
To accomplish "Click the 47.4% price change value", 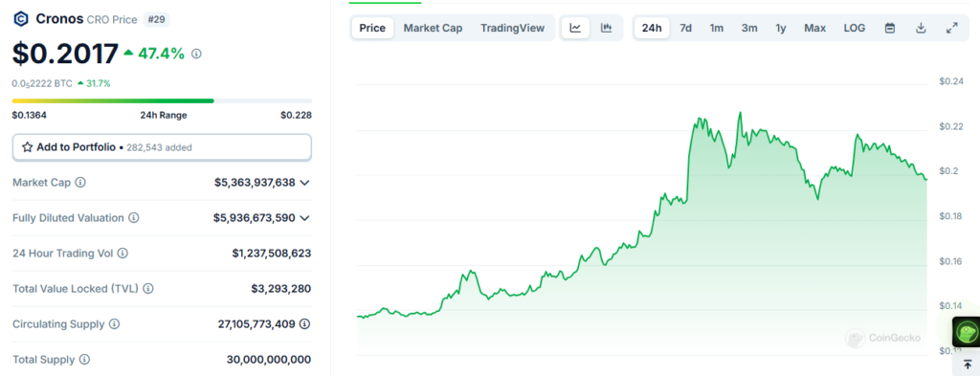I will click(161, 54).
